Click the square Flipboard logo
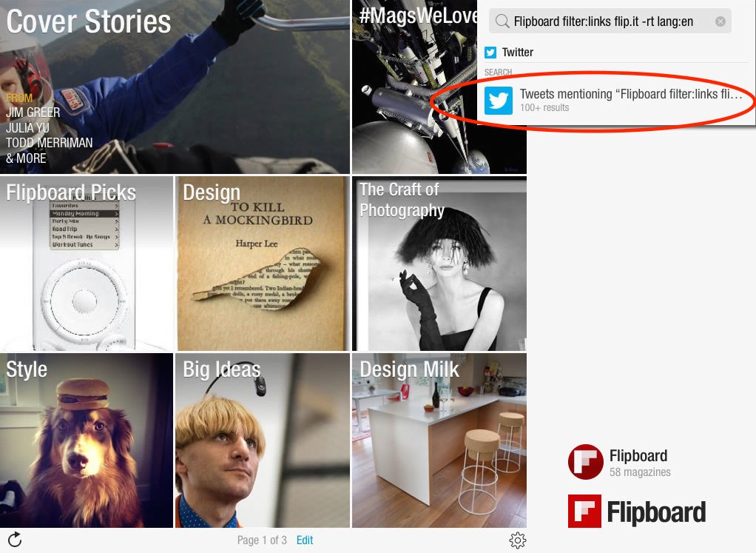 tap(584, 511)
